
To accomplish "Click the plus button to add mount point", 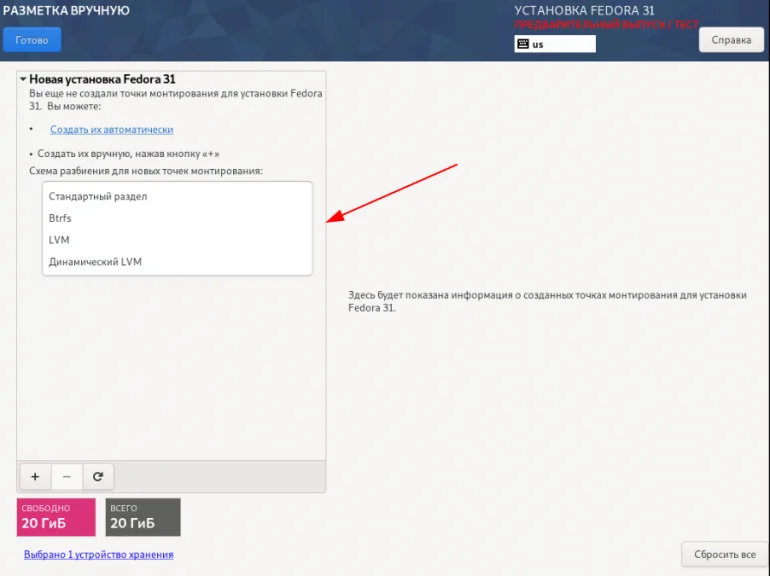I will (35, 476).
